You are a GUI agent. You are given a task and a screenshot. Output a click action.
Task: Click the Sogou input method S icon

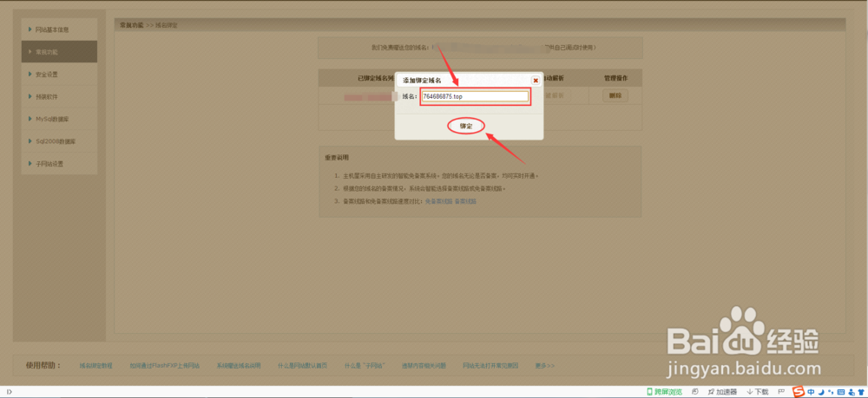click(x=799, y=392)
